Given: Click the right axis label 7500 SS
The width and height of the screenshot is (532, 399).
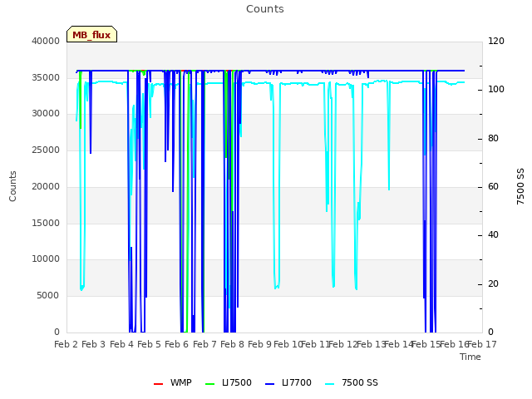Looking at the screenshot, I should tap(520, 186).
